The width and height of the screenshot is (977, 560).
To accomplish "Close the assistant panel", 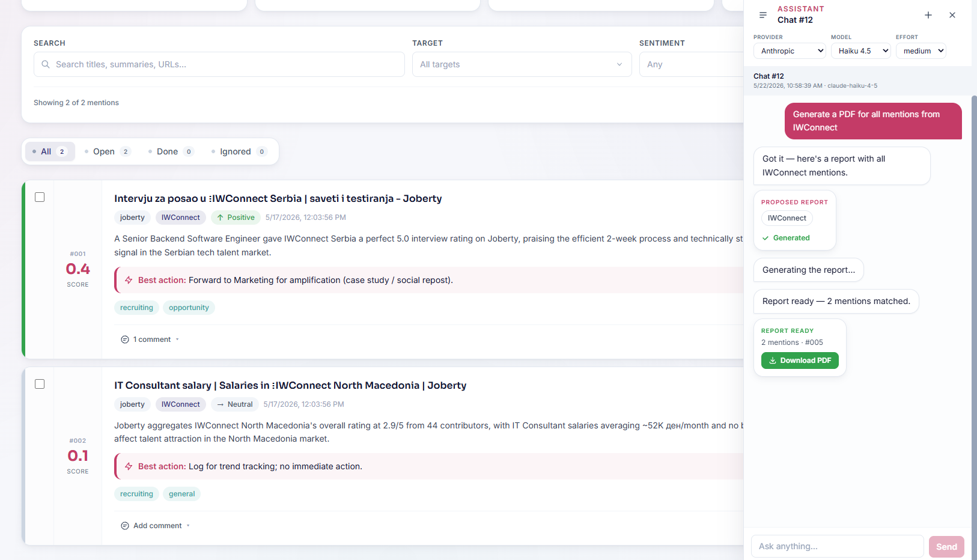I will 952,15.
